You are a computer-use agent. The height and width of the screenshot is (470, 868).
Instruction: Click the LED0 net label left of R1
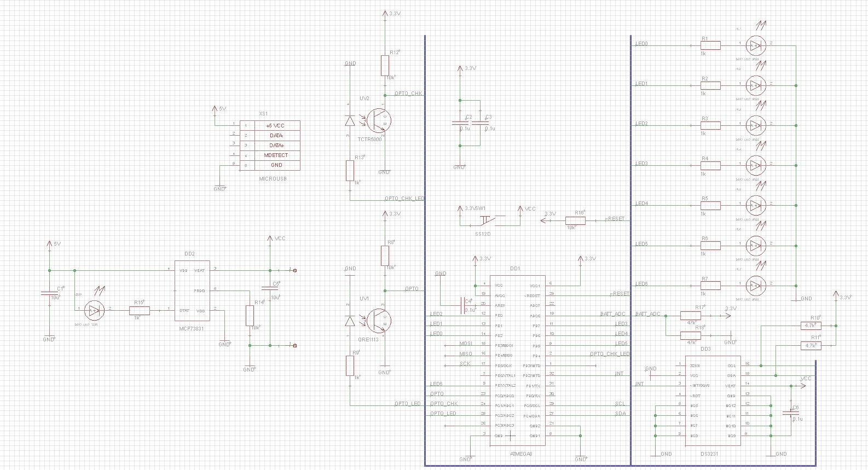[x=641, y=44]
